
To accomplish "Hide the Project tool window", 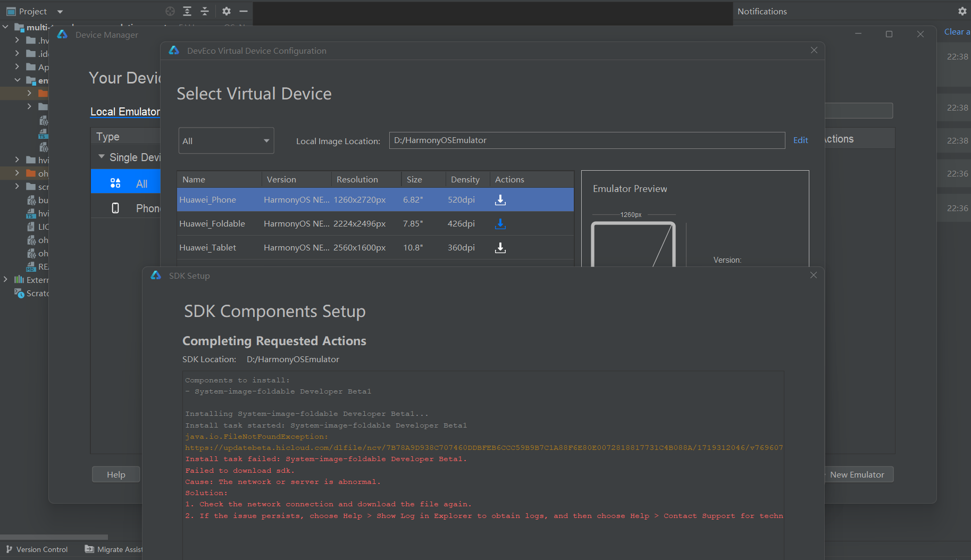I will [x=244, y=11].
